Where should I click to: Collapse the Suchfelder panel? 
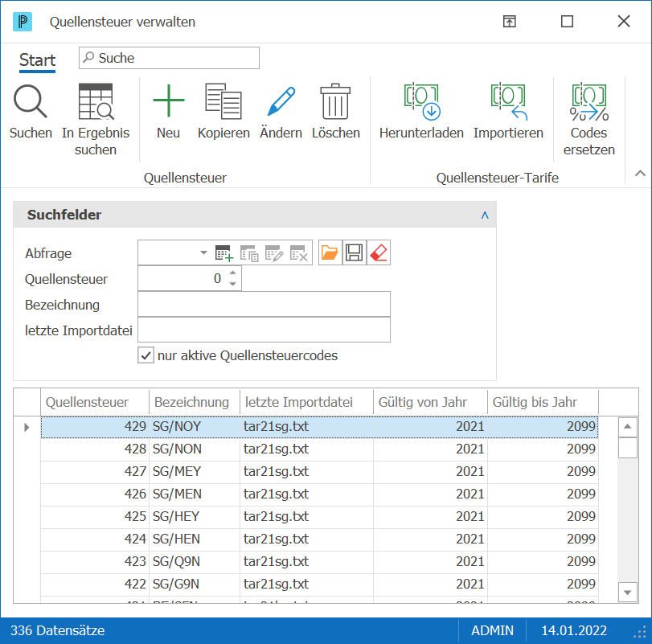coord(485,215)
